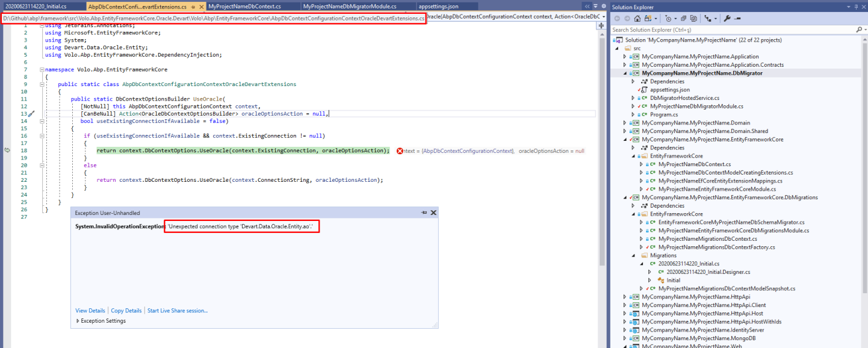The image size is (868, 348).
Task: Click Copy Details in the exception dialog
Action: coord(126,310)
